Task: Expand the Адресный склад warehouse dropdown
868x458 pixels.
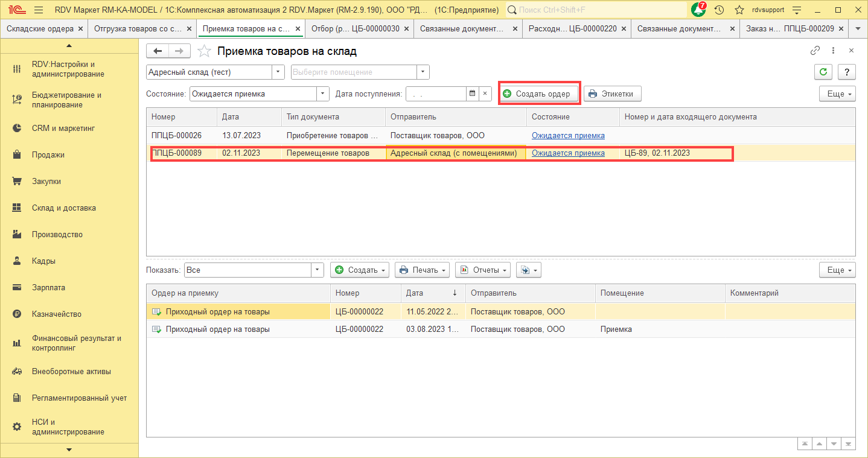Action: [x=278, y=72]
